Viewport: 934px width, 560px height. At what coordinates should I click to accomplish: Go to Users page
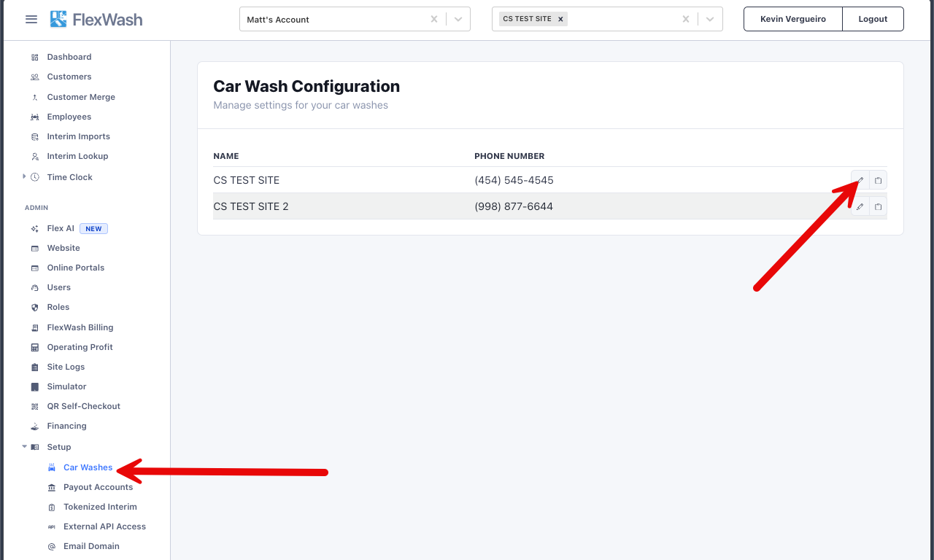[x=59, y=287]
